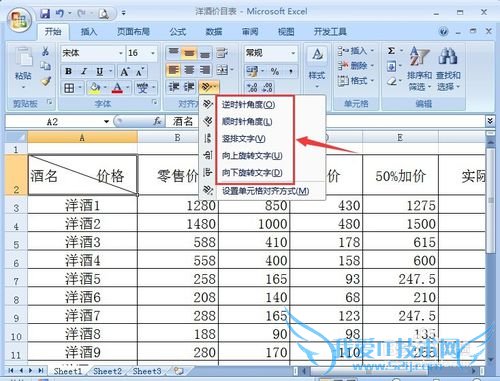Toggle Underline formatting
Viewport: 500px width, 381px height.
(x=99, y=71)
